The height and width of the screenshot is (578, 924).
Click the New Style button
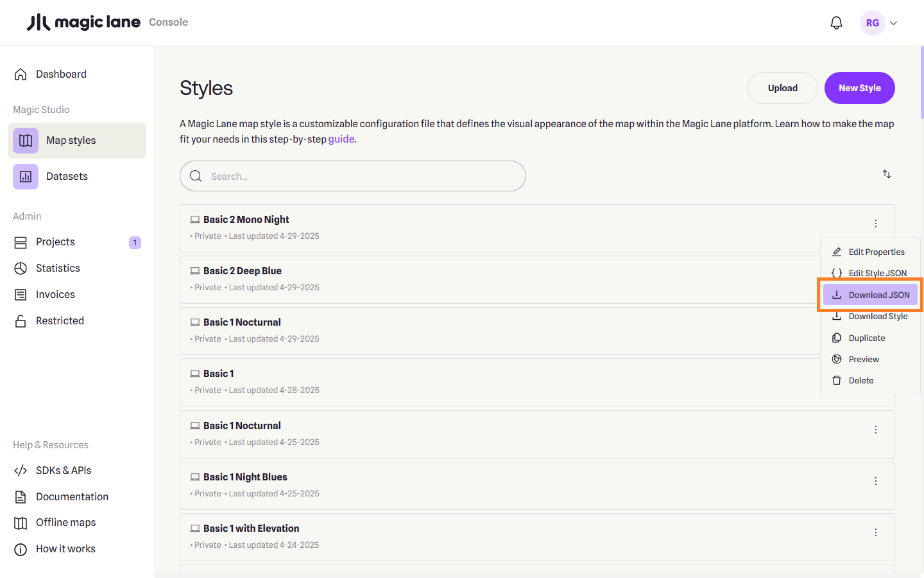point(859,88)
